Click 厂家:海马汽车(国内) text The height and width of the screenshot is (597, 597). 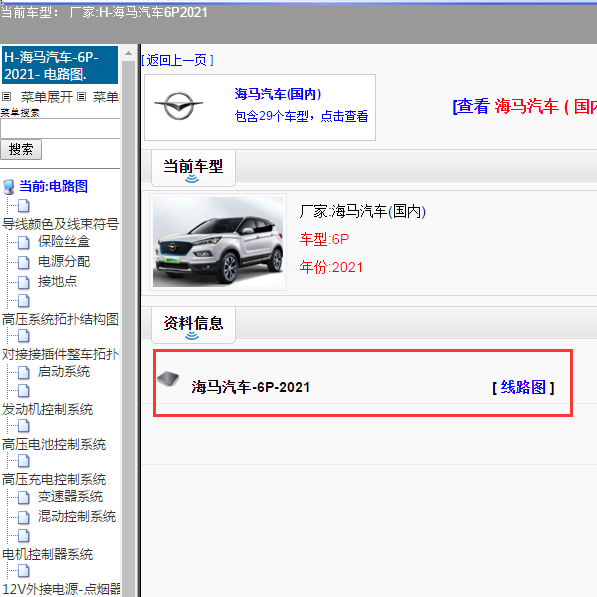click(x=362, y=211)
